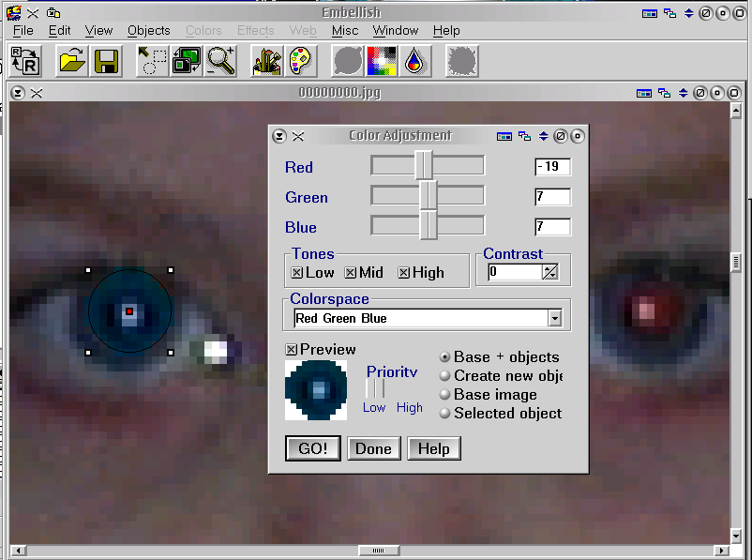Click the rainbow water drop icon
Viewport: 752px width, 560px height.
(415, 61)
